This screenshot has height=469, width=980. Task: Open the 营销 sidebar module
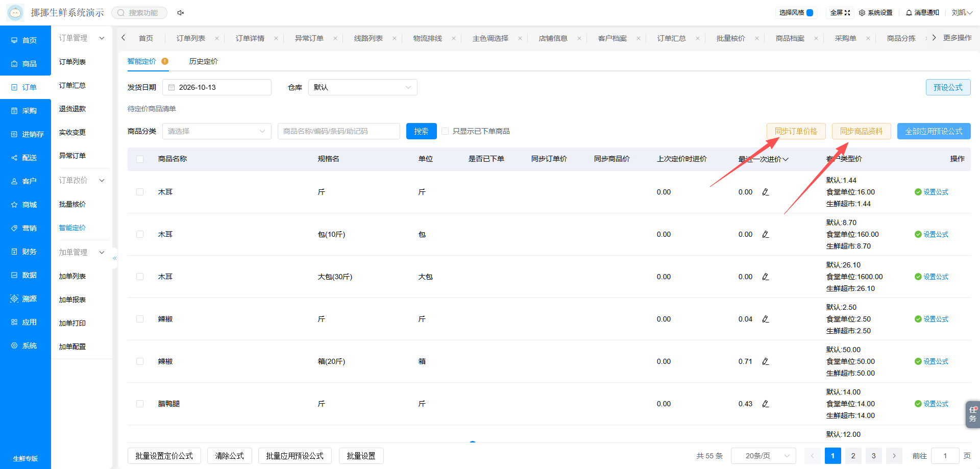(x=24, y=228)
